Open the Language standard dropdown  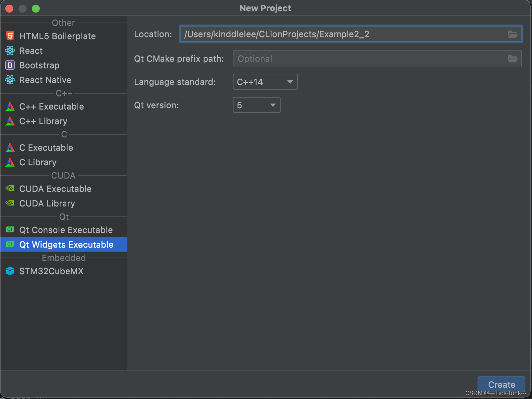pyautogui.click(x=265, y=82)
